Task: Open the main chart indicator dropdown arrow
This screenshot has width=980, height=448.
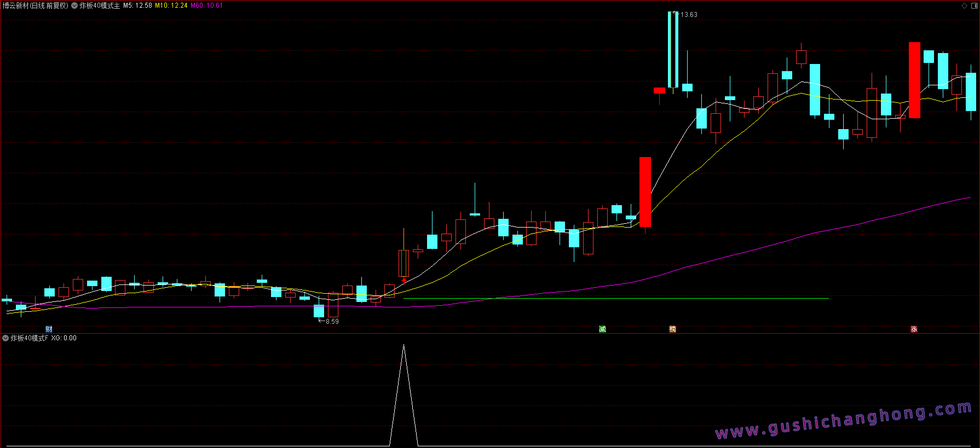Action: coord(74,5)
